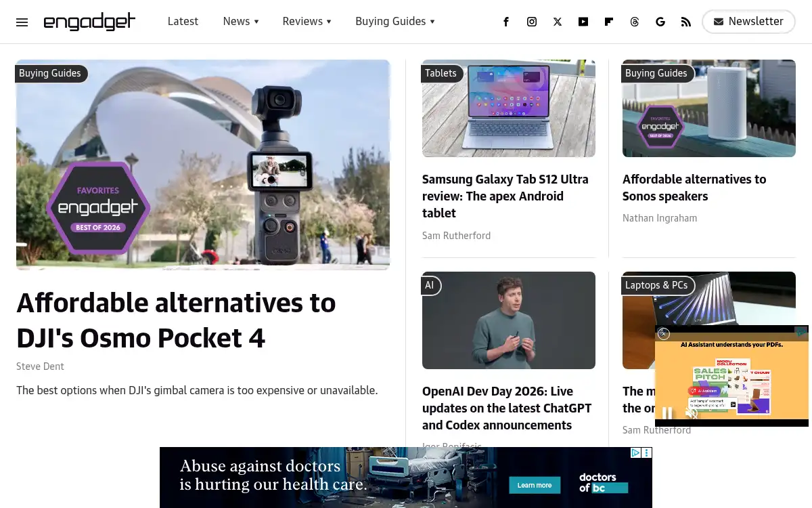812x508 pixels.
Task: Open the hamburger menu
Action: (22, 22)
